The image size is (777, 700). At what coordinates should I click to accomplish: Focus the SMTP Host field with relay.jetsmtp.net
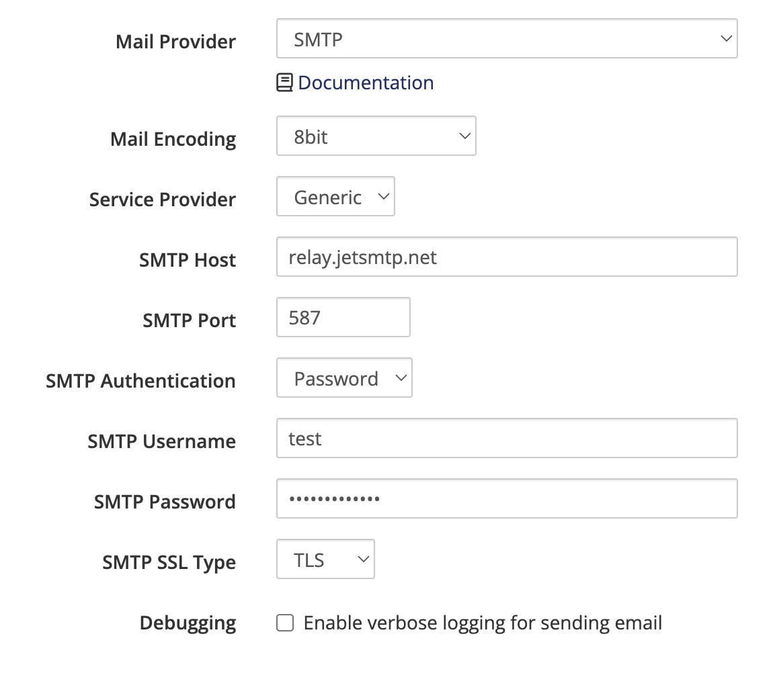coord(507,257)
